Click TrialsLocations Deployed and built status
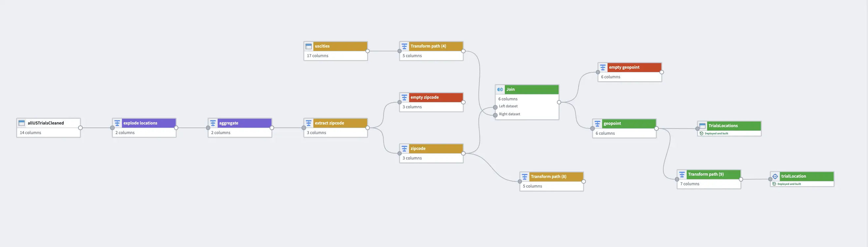Viewport: 868px width, 247px height. (716, 134)
